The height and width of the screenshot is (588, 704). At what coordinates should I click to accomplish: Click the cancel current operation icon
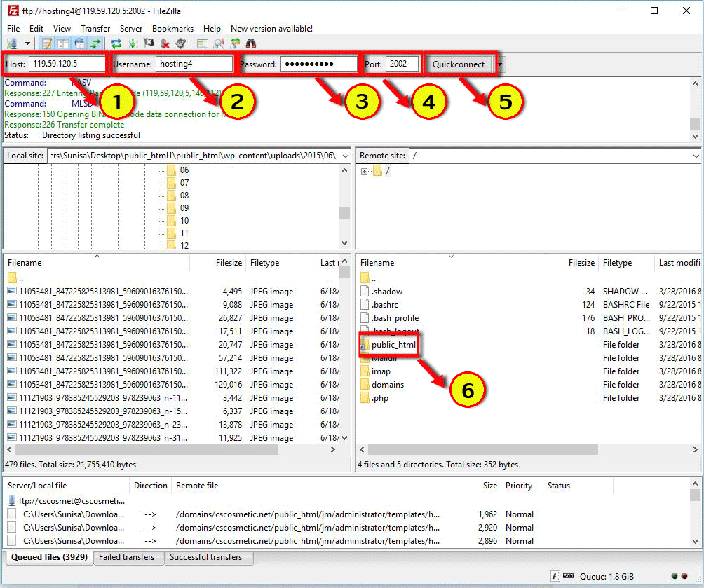pyautogui.click(x=149, y=44)
